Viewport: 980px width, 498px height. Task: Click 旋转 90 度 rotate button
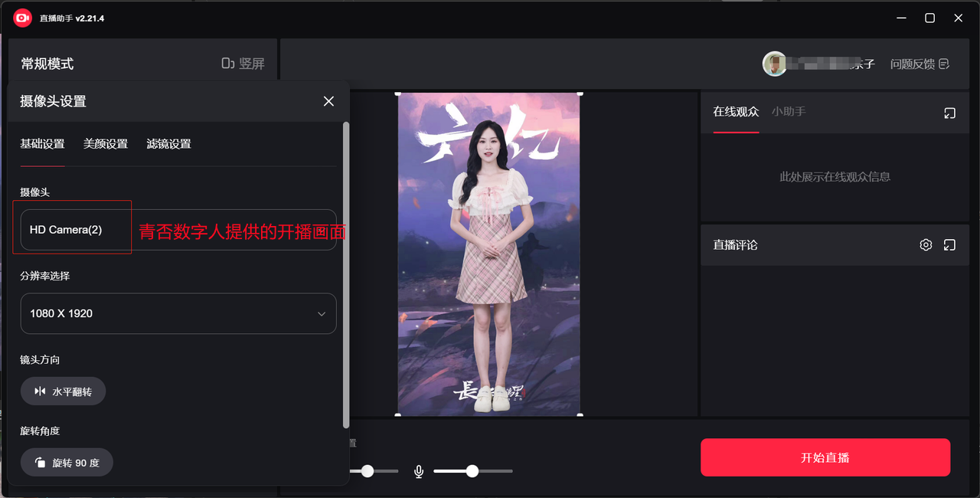coord(67,463)
